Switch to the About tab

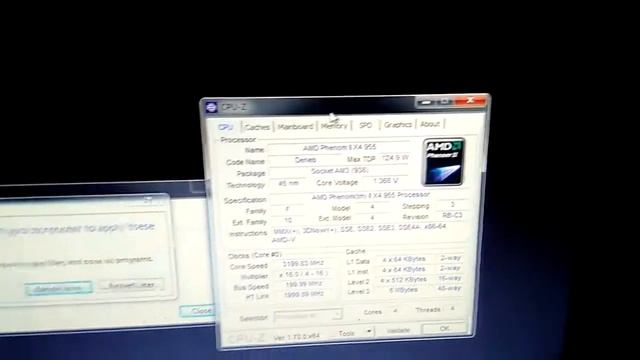tap(430, 124)
